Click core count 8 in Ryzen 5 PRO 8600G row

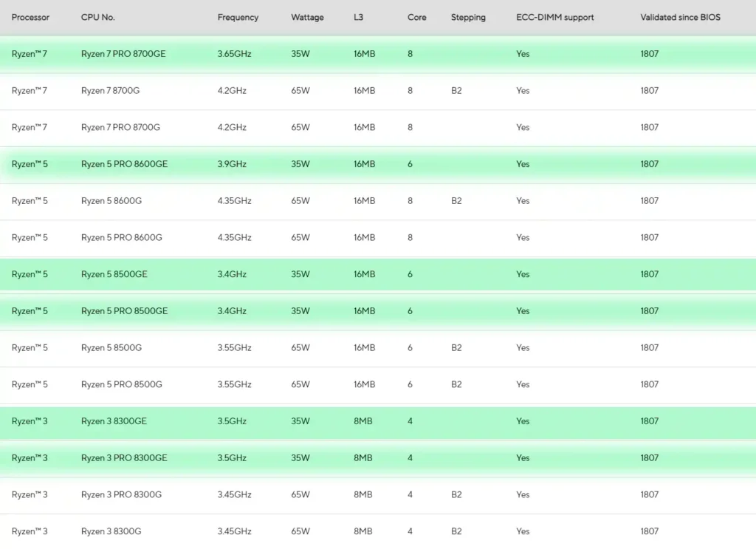[x=410, y=237]
